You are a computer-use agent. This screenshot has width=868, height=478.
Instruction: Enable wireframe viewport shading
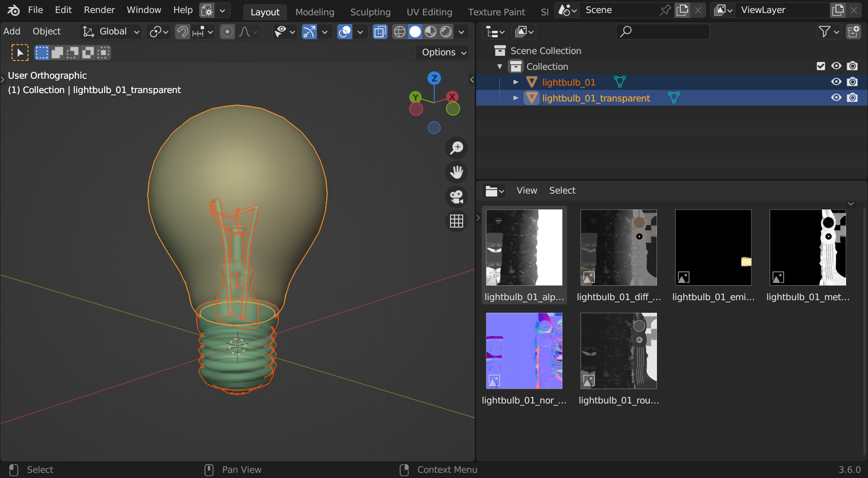(x=399, y=32)
